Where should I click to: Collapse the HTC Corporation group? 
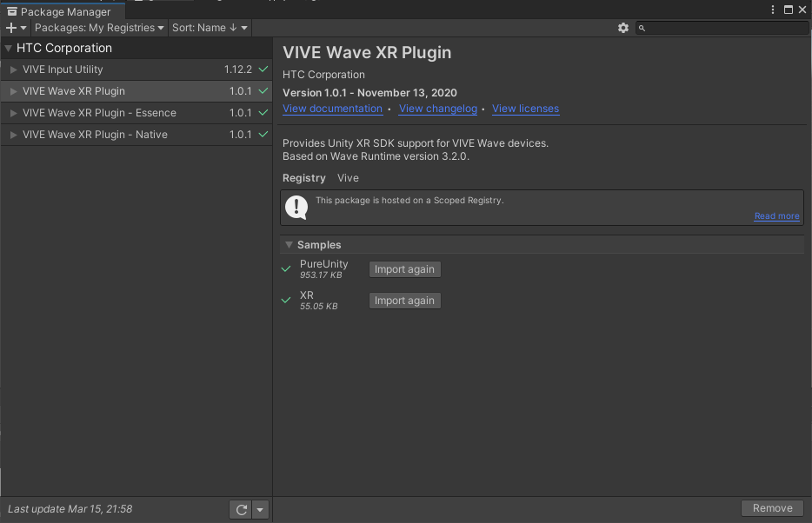click(9, 49)
